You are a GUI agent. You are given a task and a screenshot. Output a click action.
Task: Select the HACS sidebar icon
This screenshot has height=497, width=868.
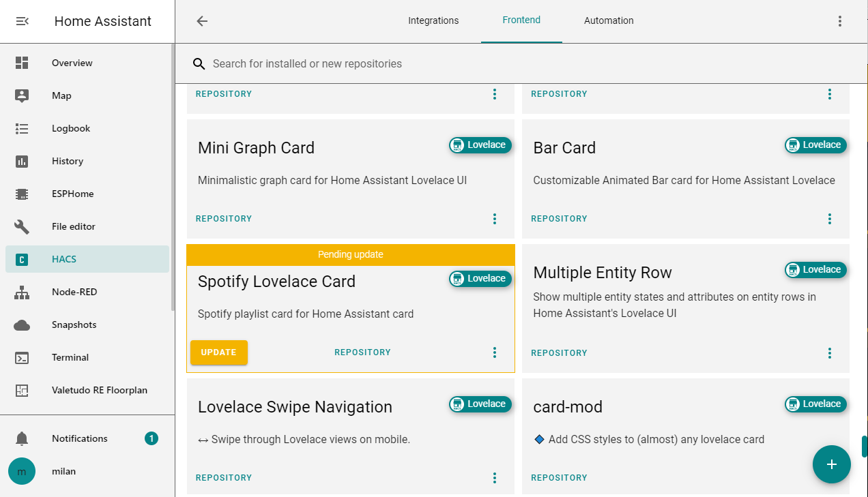(x=22, y=259)
